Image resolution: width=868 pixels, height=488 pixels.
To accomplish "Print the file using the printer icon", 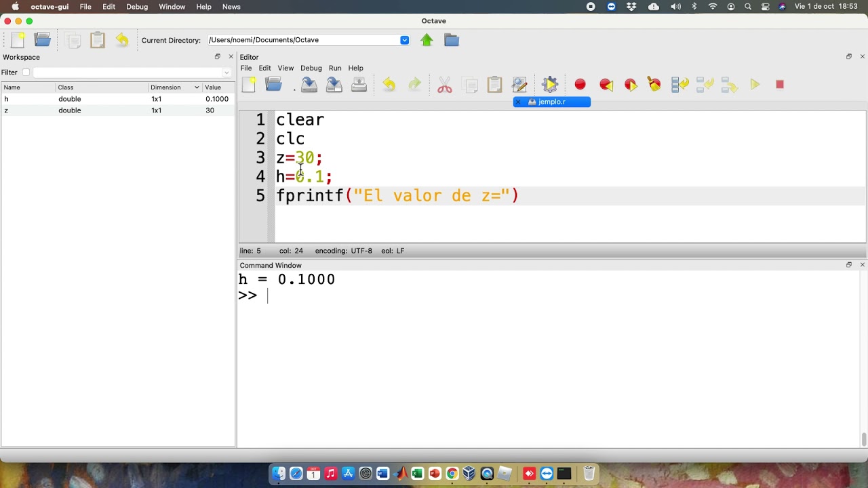I will tap(359, 85).
